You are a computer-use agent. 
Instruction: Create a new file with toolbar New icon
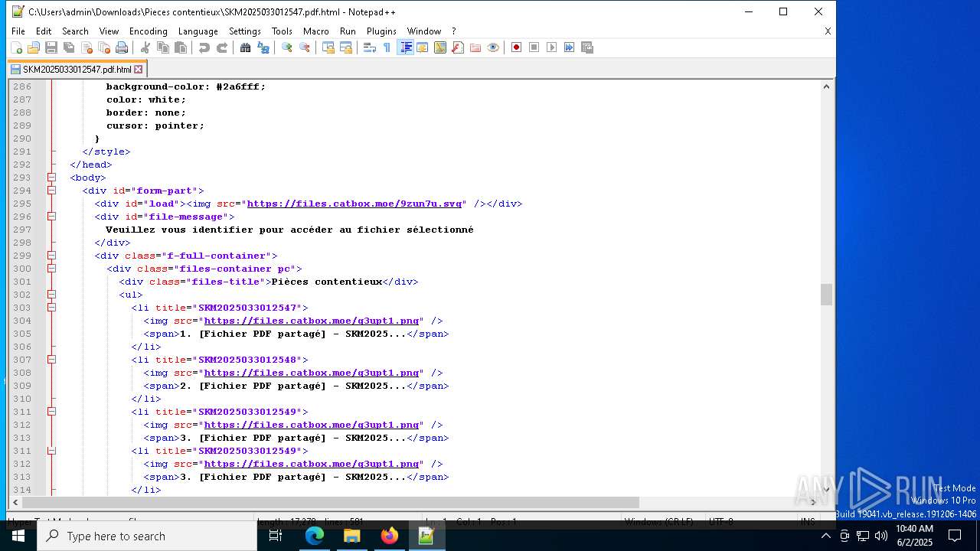coord(16,47)
